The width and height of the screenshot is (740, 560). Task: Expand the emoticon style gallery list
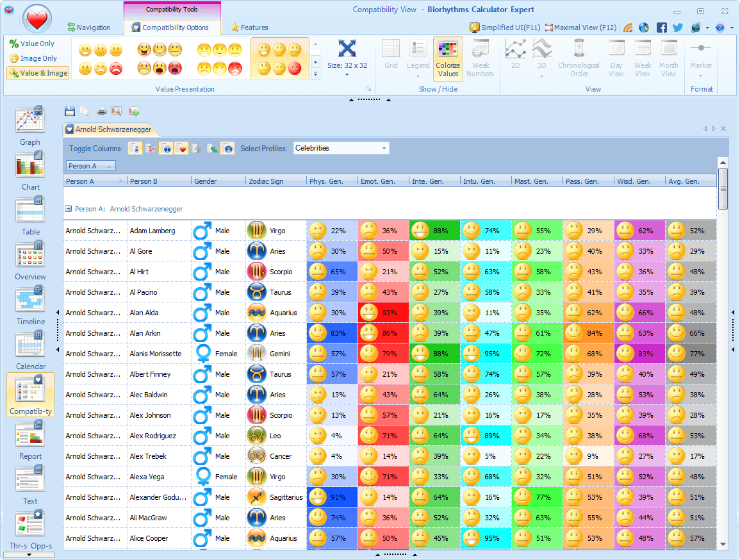[x=315, y=74]
